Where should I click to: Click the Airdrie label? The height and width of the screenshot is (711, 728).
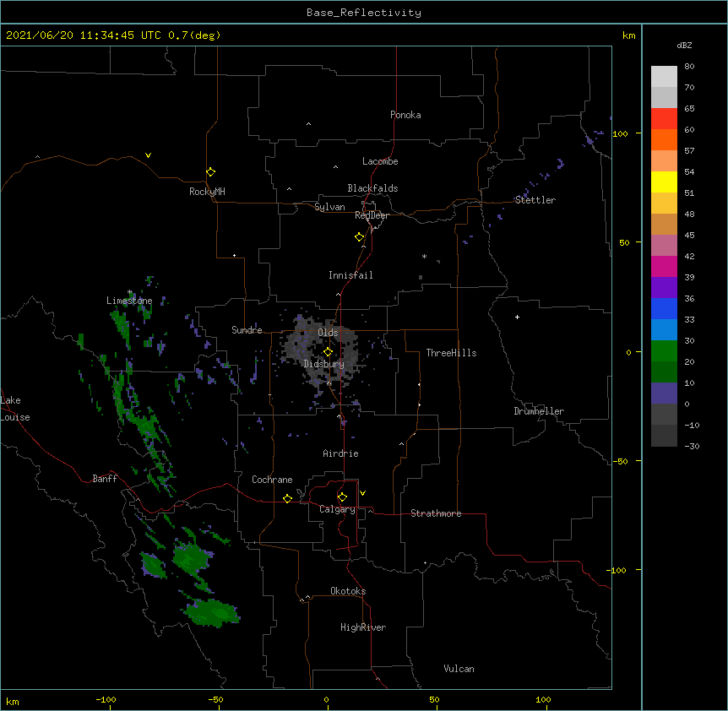pyautogui.click(x=341, y=453)
